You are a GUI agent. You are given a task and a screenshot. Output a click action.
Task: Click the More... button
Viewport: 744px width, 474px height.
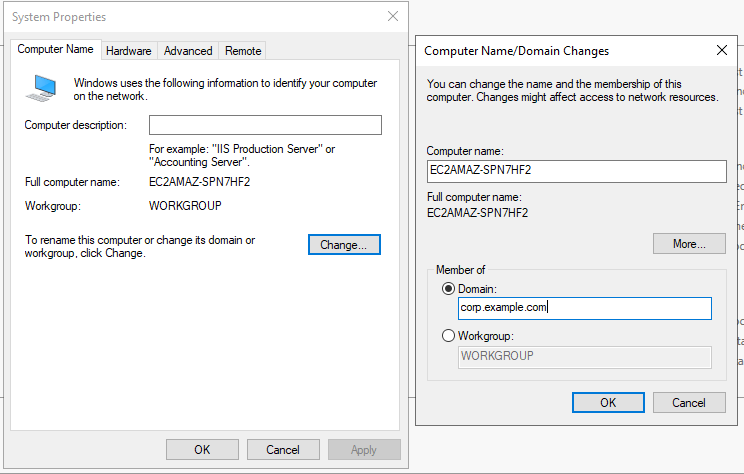click(689, 243)
